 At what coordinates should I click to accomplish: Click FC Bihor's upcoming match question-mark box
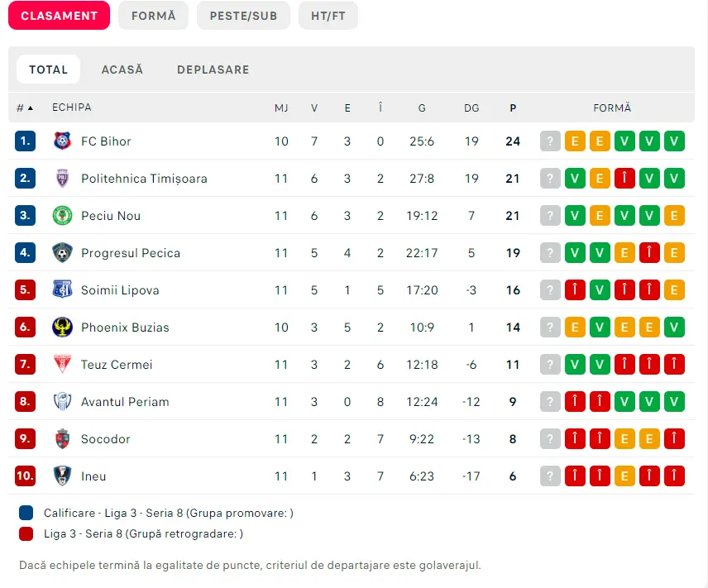(550, 141)
